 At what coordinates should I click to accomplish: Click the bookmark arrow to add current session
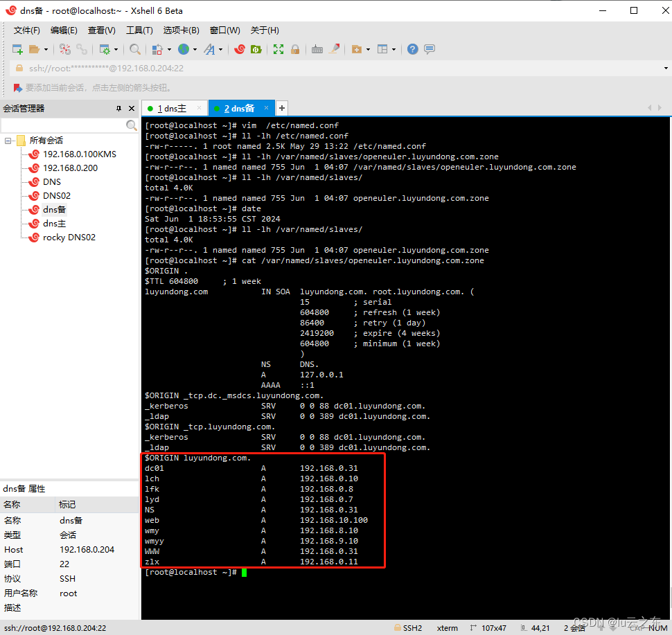point(18,88)
